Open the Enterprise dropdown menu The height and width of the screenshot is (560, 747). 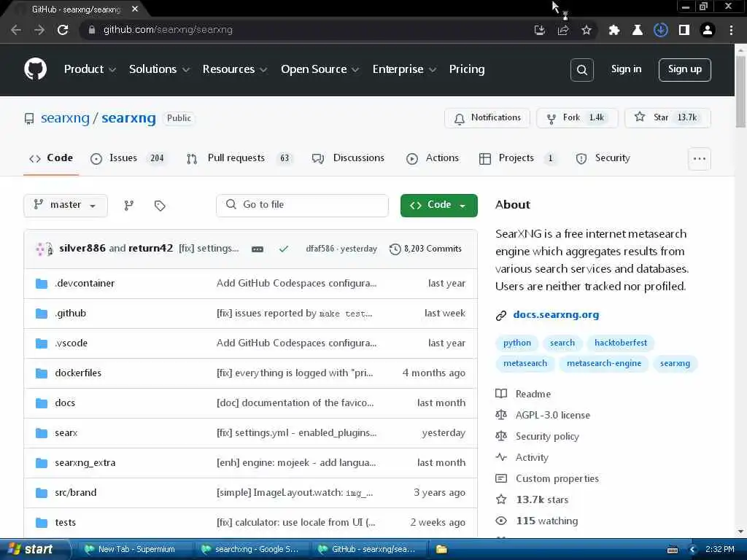(x=404, y=69)
